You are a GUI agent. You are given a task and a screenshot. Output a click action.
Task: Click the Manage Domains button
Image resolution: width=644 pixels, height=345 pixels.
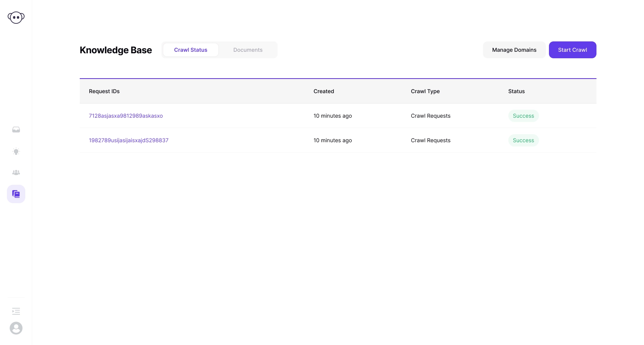514,50
